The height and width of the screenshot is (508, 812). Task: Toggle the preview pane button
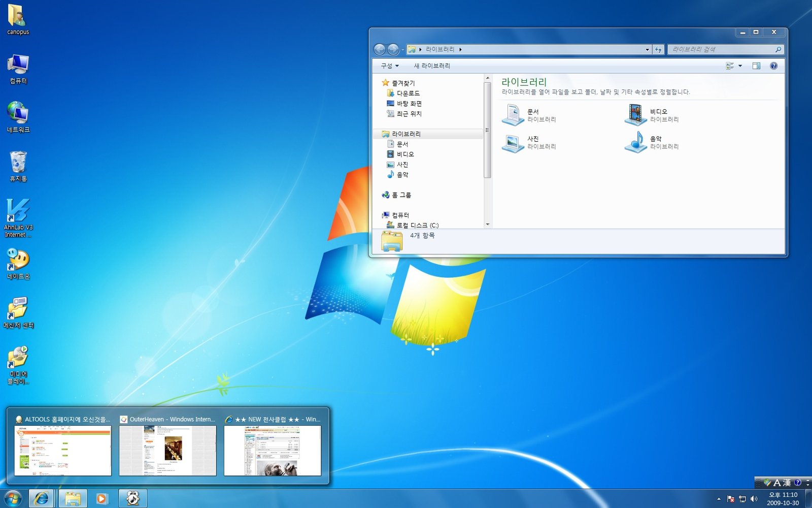pyautogui.click(x=756, y=66)
